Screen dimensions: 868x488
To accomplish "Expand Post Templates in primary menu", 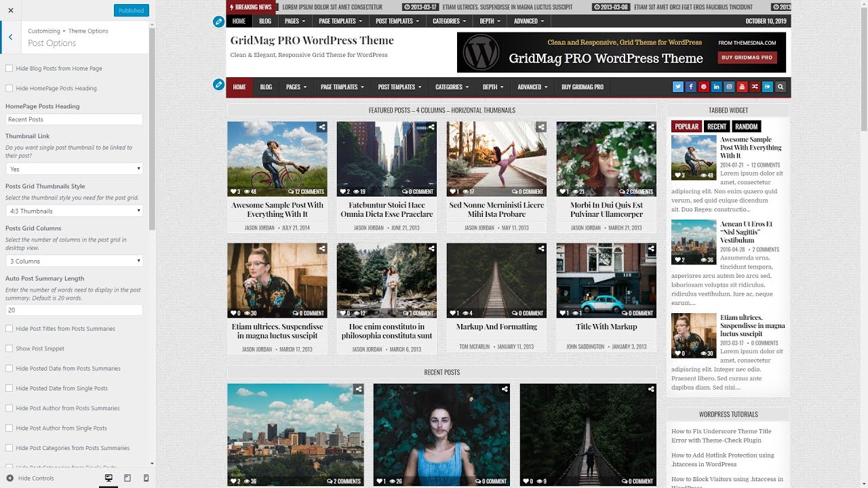I will pos(399,87).
